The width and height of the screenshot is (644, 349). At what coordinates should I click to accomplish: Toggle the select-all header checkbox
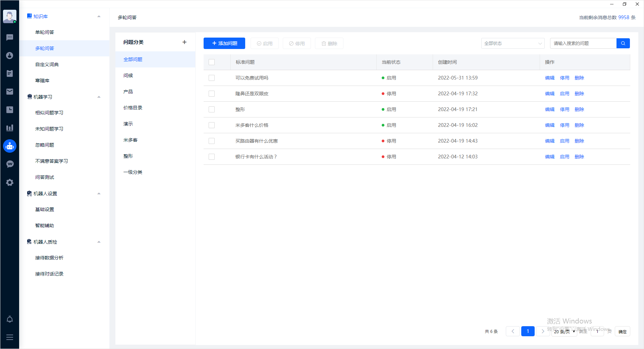(x=212, y=62)
